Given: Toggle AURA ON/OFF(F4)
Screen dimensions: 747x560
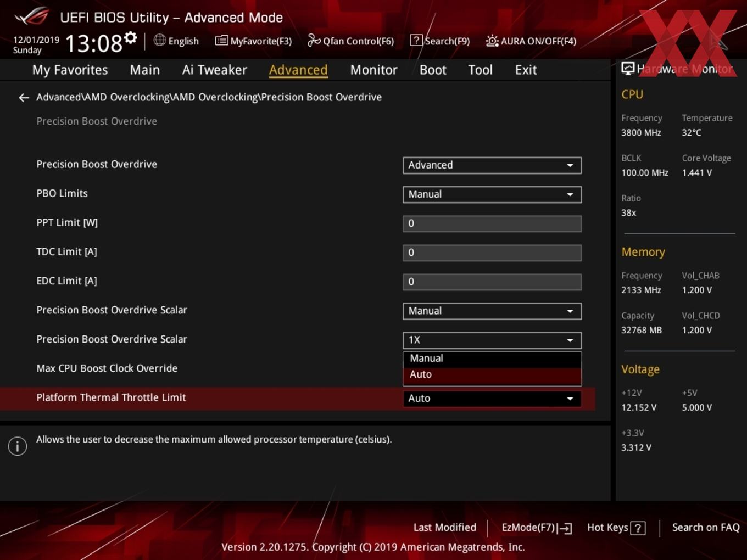Looking at the screenshot, I should coord(531,41).
